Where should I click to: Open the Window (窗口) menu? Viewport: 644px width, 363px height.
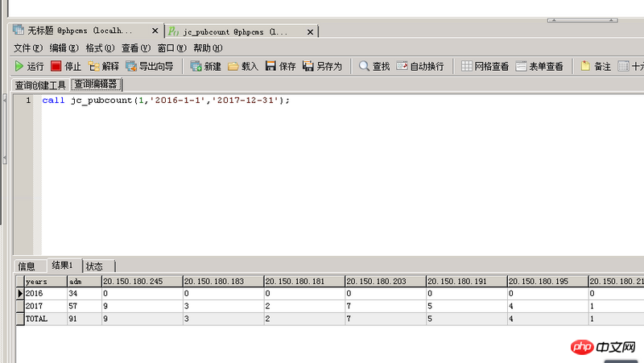coord(171,48)
